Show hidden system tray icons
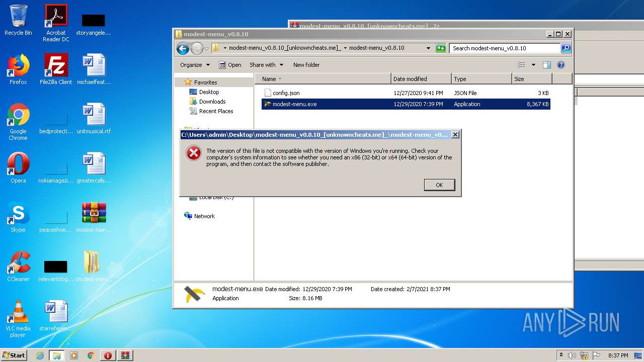644x362 pixels. [x=561, y=355]
